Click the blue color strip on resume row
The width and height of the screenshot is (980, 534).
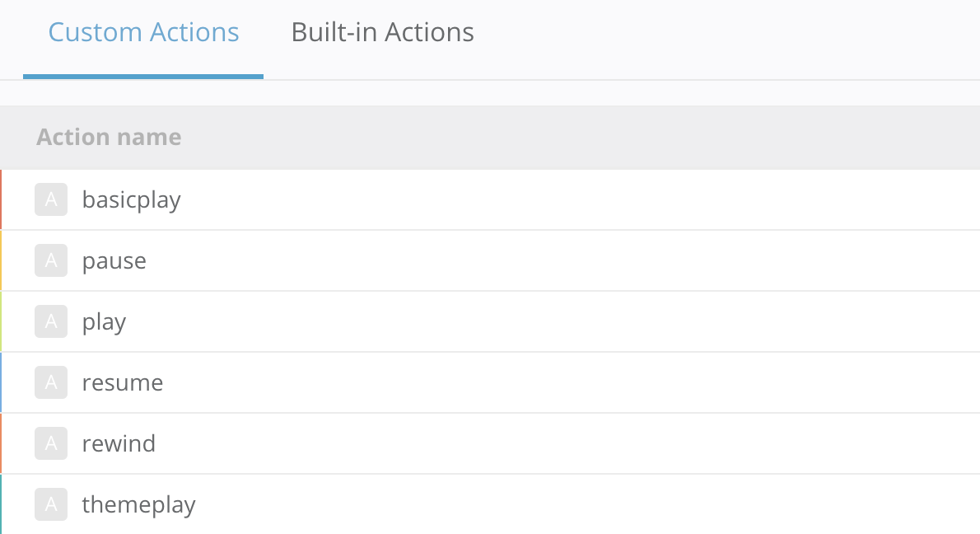[x=1, y=382]
